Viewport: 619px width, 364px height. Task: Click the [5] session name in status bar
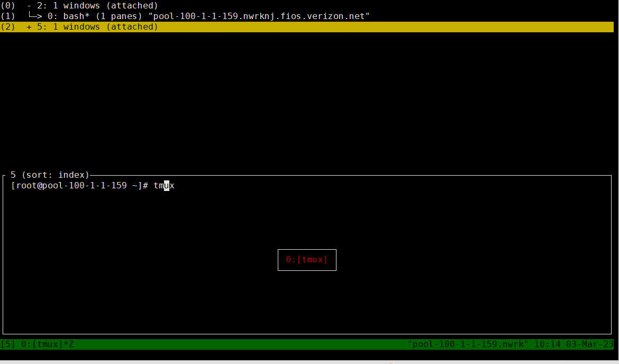(x=8, y=344)
